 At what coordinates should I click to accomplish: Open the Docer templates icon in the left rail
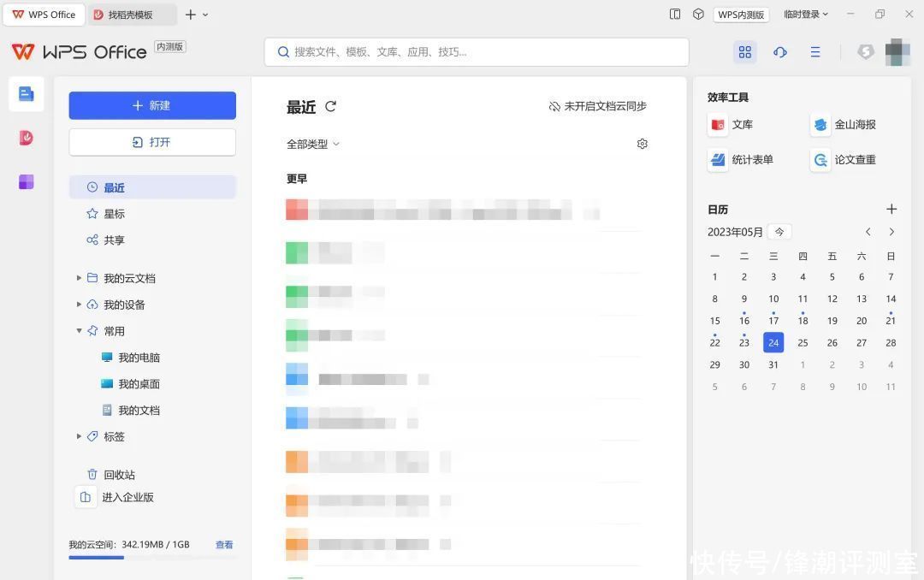(26, 138)
